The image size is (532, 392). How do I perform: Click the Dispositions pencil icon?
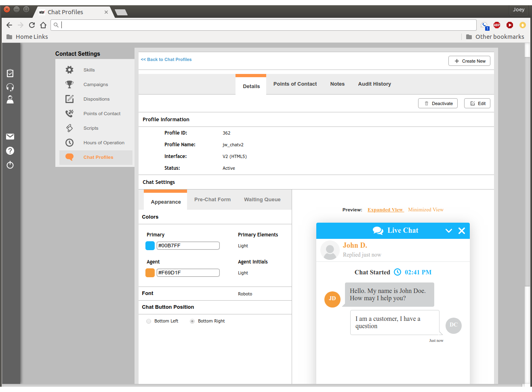pyautogui.click(x=69, y=99)
